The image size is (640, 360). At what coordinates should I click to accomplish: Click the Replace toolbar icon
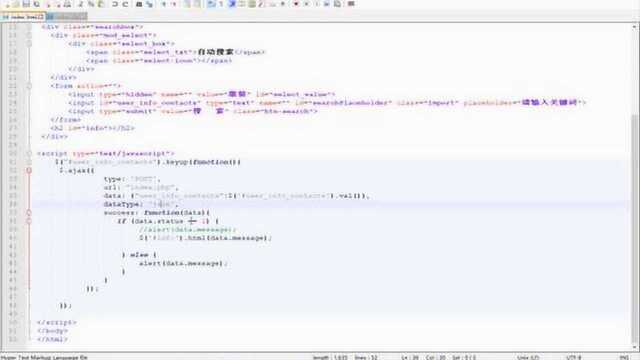149,4
